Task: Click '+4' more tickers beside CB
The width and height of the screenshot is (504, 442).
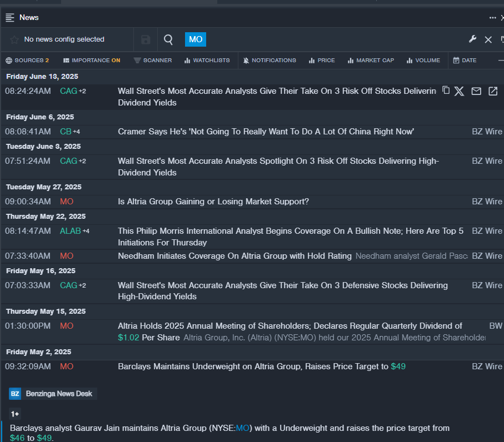Action: (77, 132)
